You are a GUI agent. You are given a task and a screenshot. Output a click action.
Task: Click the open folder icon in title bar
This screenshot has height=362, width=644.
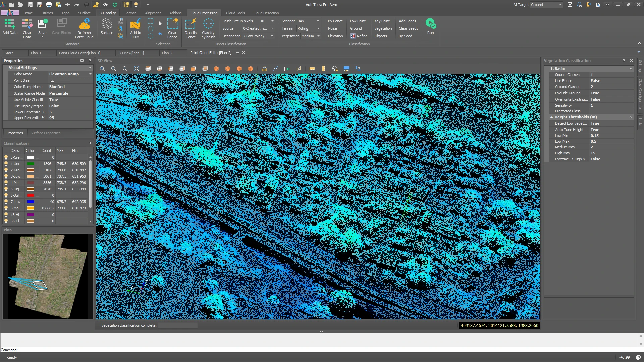pos(20,5)
